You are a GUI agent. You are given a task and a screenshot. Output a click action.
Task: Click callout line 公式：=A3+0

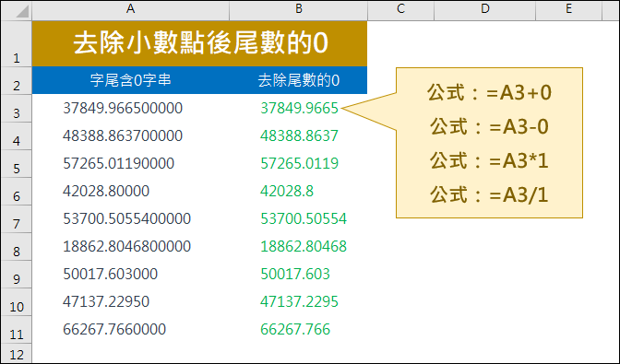pos(489,93)
